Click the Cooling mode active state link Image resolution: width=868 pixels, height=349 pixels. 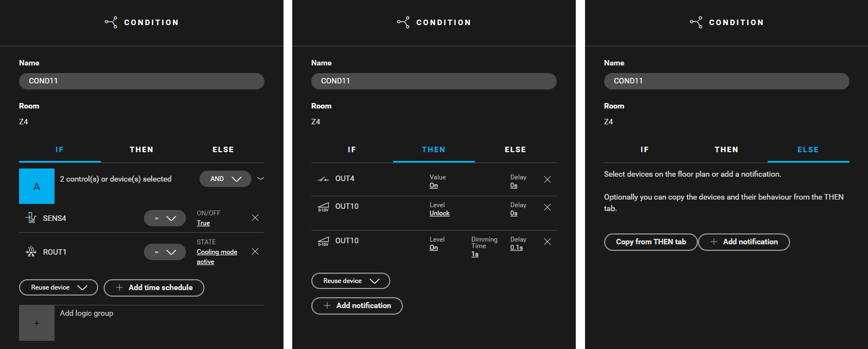217,257
